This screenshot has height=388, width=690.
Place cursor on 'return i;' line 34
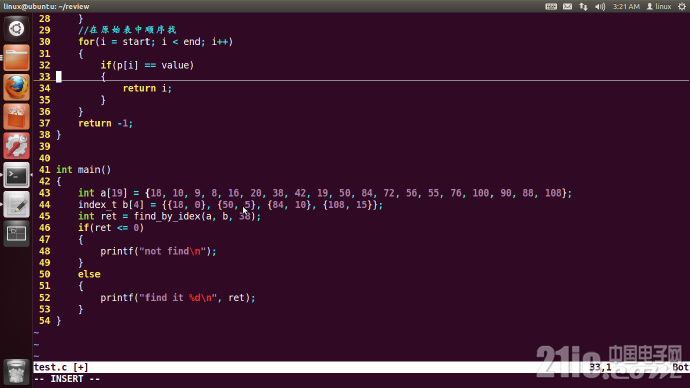(x=147, y=88)
